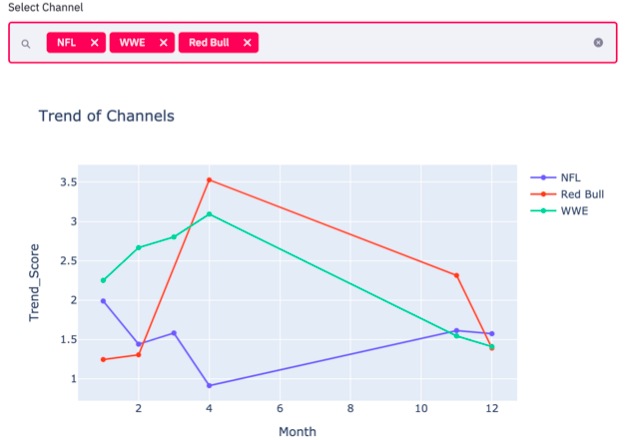The width and height of the screenshot is (626, 440).
Task: Click the Red Bull peak point at month 4
Action: (209, 180)
